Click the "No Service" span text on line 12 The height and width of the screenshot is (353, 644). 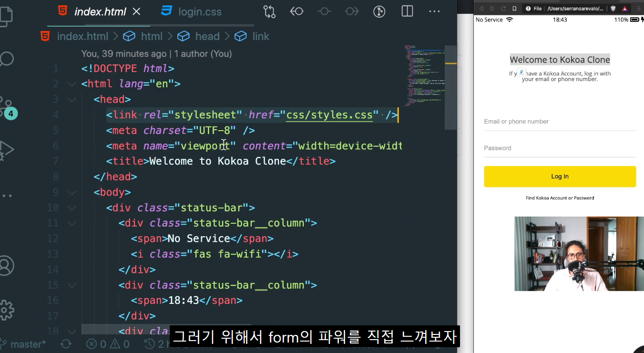pyautogui.click(x=199, y=239)
